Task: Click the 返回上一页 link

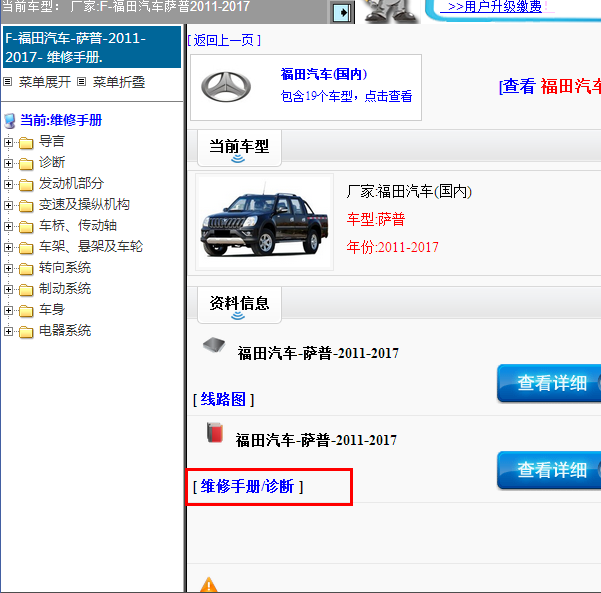Action: coord(225,40)
